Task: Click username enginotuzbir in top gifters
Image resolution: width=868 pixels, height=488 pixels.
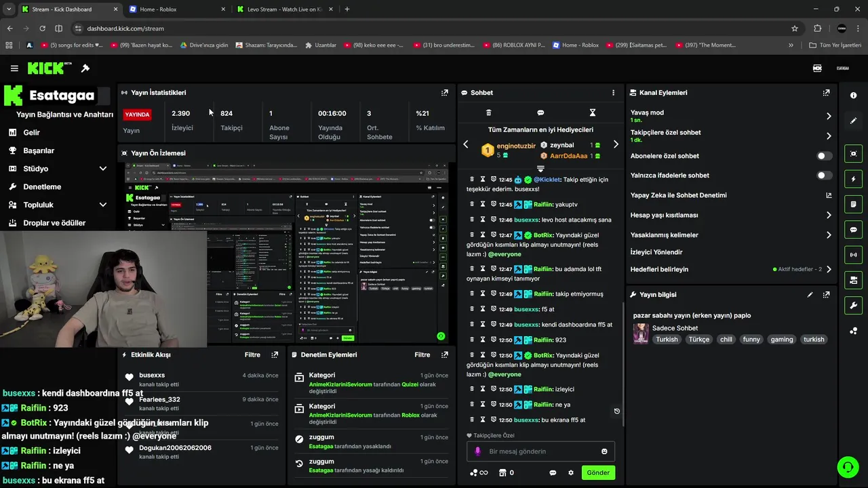Action: [x=516, y=146]
